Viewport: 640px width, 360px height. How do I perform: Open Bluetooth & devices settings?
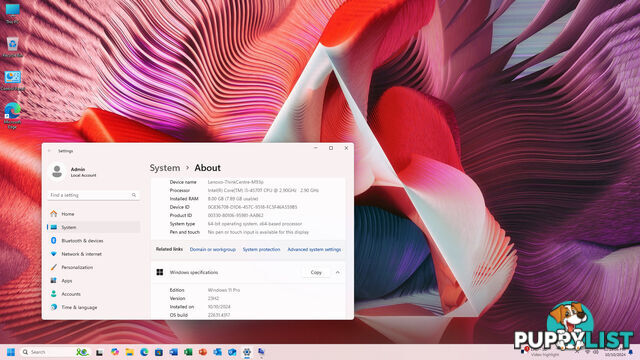[93, 241]
